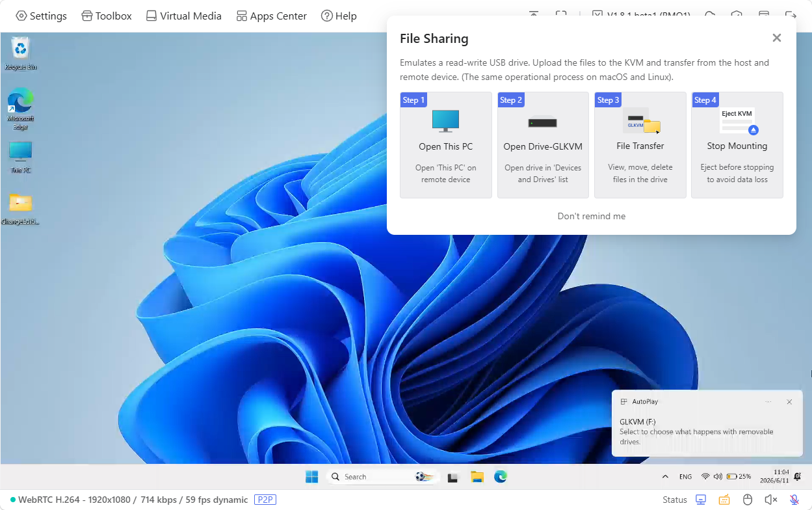This screenshot has width=812, height=510.
Task: Open the Help menu
Action: coord(339,16)
